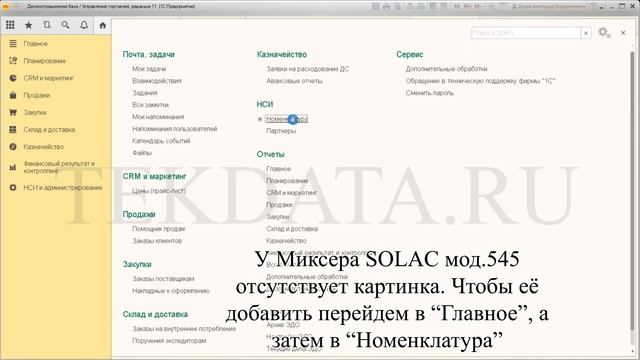Open CRM и маркетинг sidebar section
The width and height of the screenshot is (640, 360).
[x=49, y=78]
